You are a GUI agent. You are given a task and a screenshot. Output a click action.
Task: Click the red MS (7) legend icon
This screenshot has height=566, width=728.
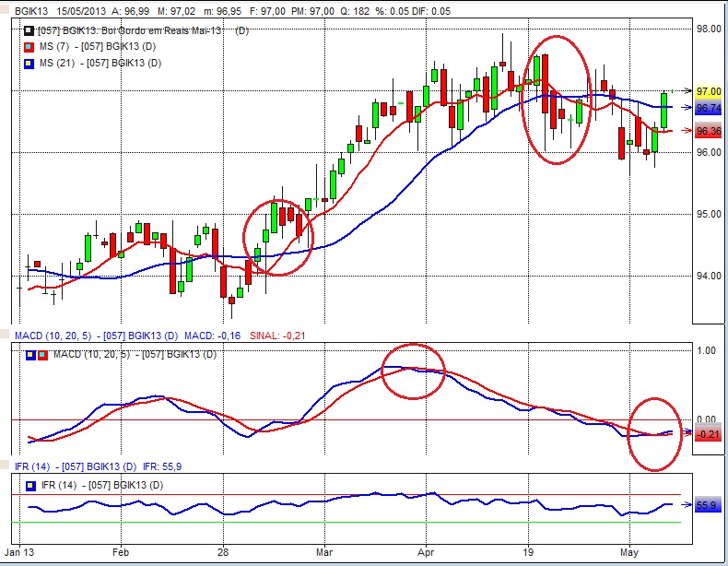tap(29, 46)
